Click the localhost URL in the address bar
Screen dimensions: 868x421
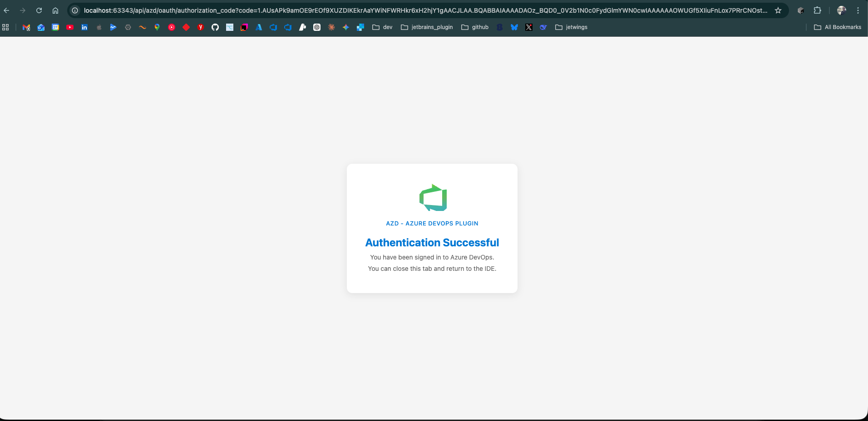pos(425,10)
